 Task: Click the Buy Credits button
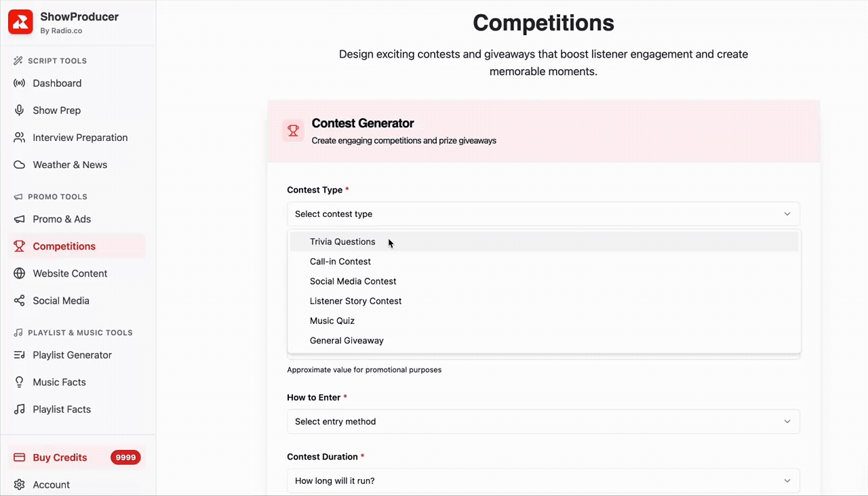click(x=60, y=457)
